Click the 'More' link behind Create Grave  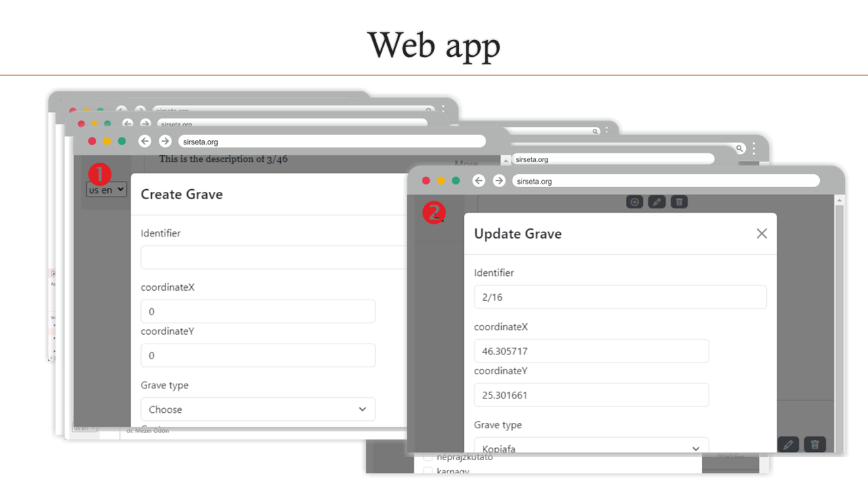click(466, 164)
